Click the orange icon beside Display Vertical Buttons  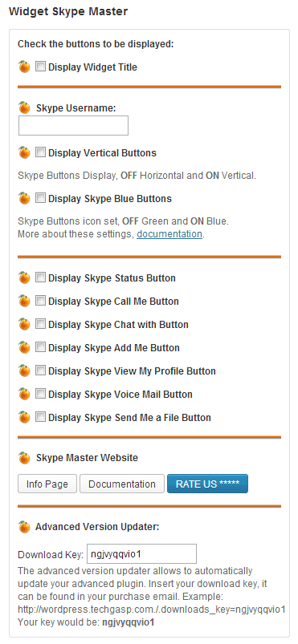(25, 153)
